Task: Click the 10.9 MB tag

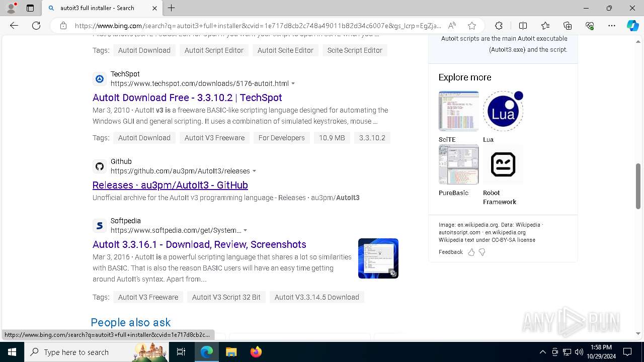Action: (332, 138)
